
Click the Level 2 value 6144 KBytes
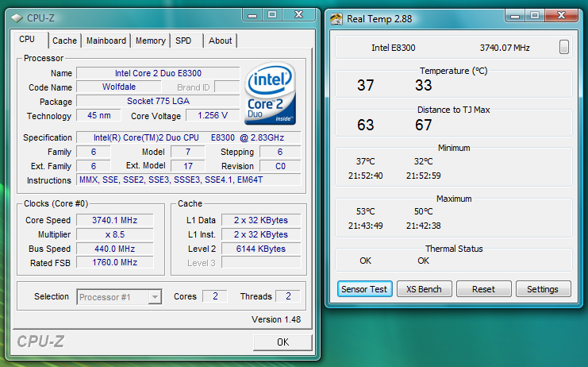[x=261, y=249]
